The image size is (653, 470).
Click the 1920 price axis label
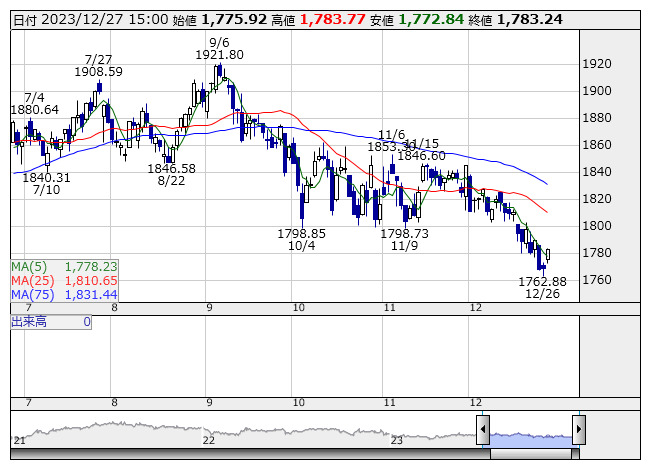tap(597, 64)
